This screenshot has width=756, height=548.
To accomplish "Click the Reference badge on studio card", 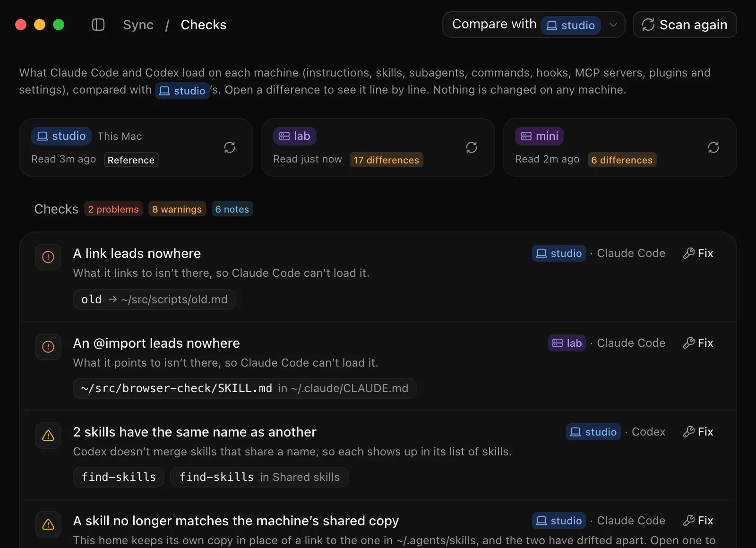I will pyautogui.click(x=131, y=160).
